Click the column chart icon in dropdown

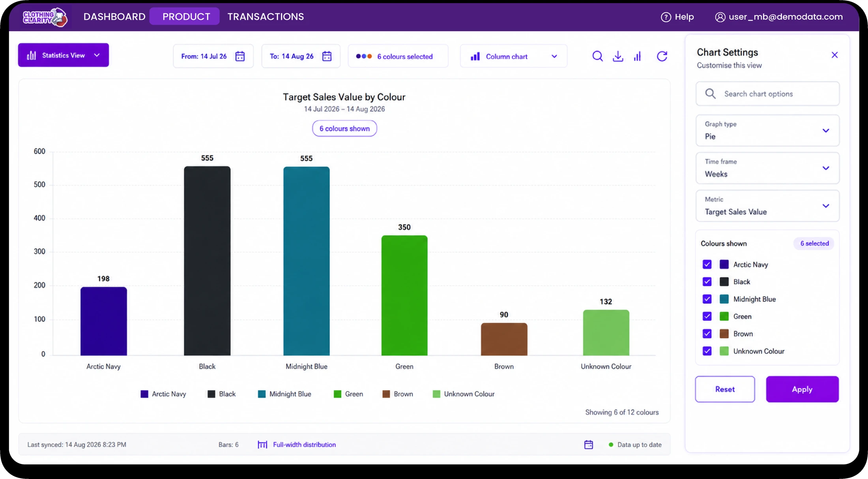coord(475,56)
